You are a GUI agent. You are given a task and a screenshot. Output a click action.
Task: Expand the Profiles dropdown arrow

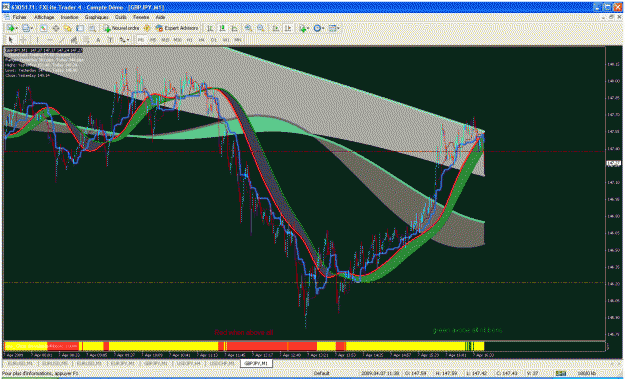[x=32, y=28]
